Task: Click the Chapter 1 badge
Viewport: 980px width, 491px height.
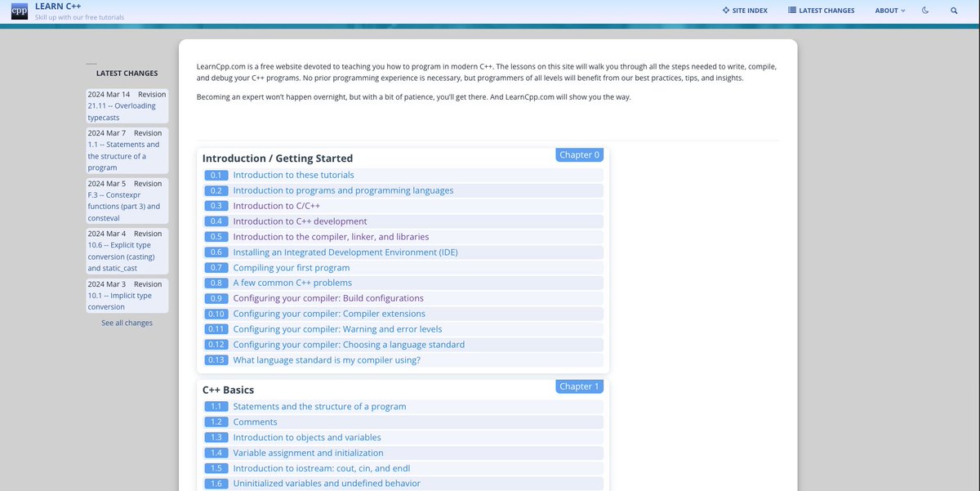Action: pos(579,386)
